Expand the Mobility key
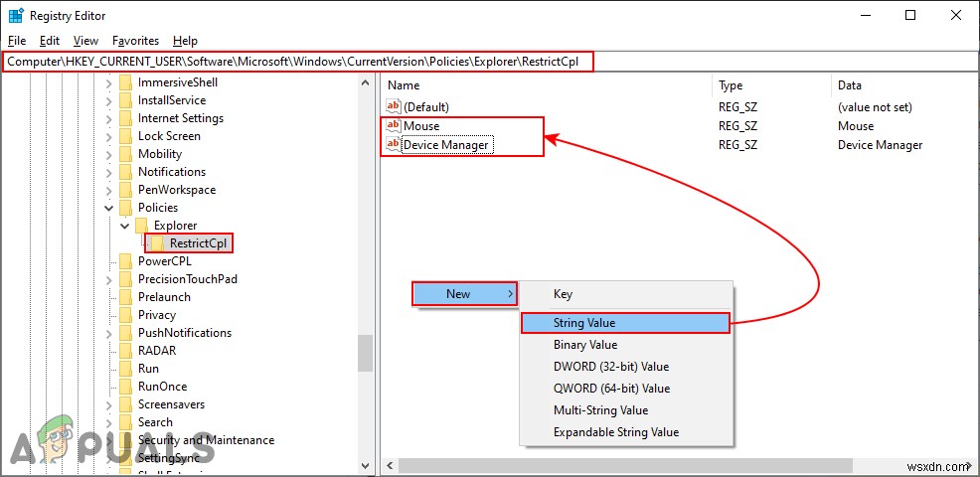Screen dimensions: 980x477 click(x=108, y=154)
